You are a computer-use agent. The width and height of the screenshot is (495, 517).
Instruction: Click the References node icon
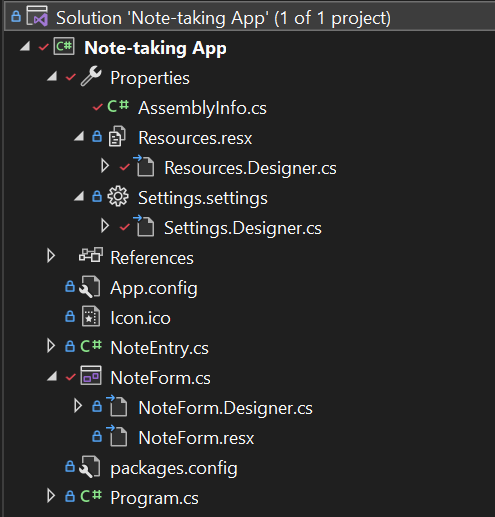pyautogui.click(x=91, y=255)
